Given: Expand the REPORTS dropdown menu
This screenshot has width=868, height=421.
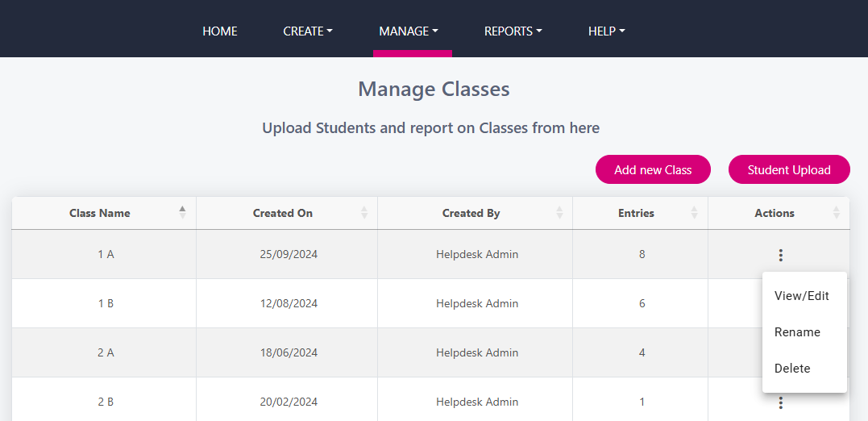Looking at the screenshot, I should point(513,31).
